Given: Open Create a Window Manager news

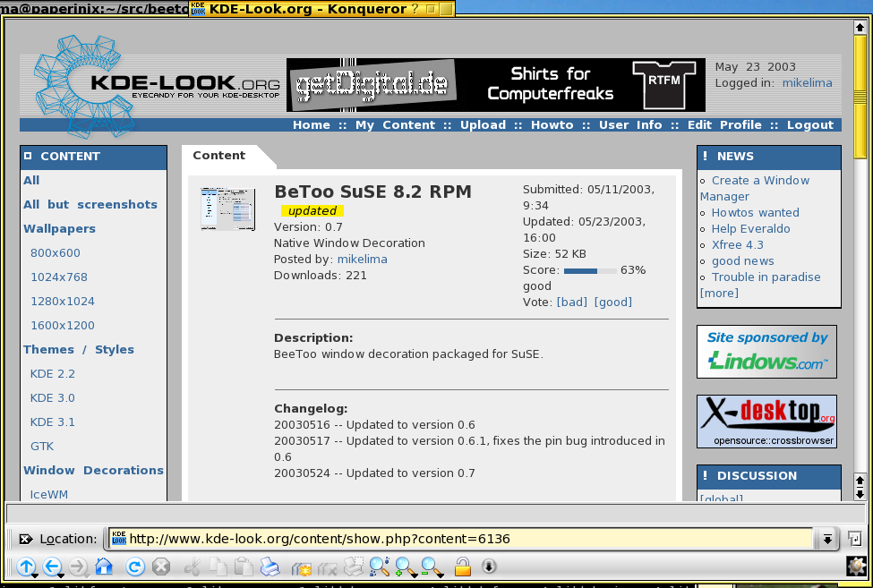Looking at the screenshot, I should click(x=755, y=189).
